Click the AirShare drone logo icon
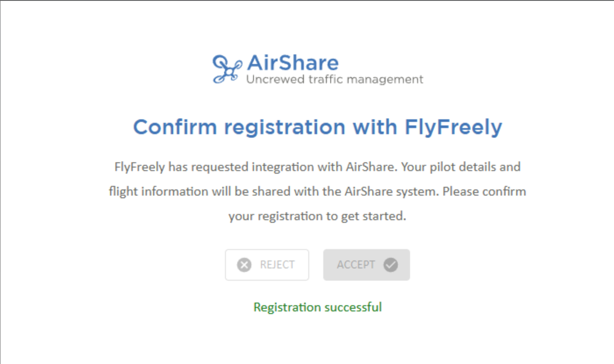The height and width of the screenshot is (364, 614). (227, 69)
